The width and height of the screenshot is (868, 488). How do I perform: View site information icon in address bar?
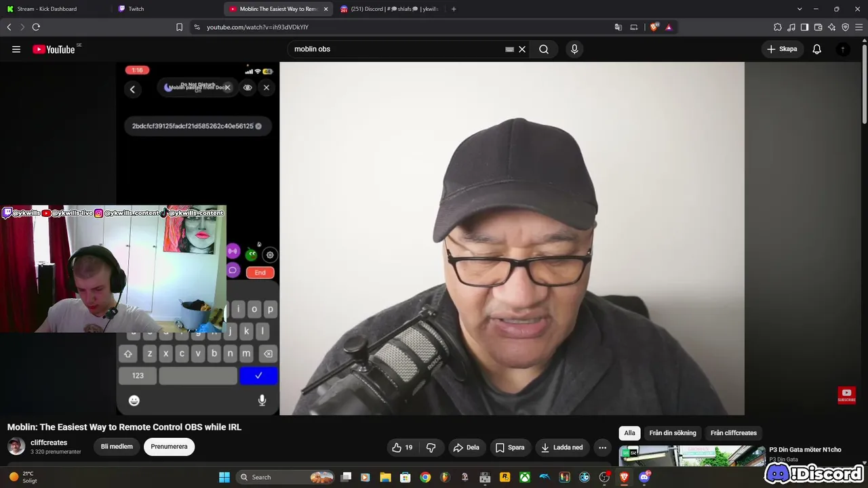(197, 27)
